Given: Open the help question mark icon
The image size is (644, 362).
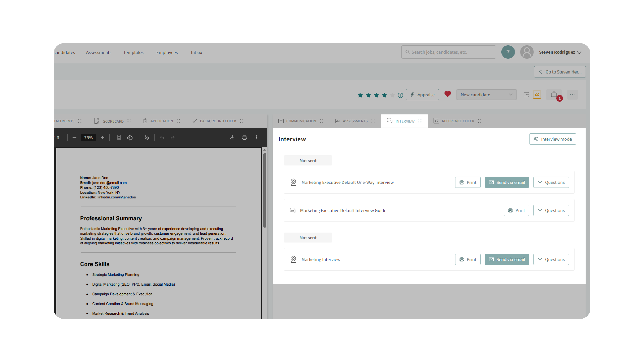Looking at the screenshot, I should (508, 52).
